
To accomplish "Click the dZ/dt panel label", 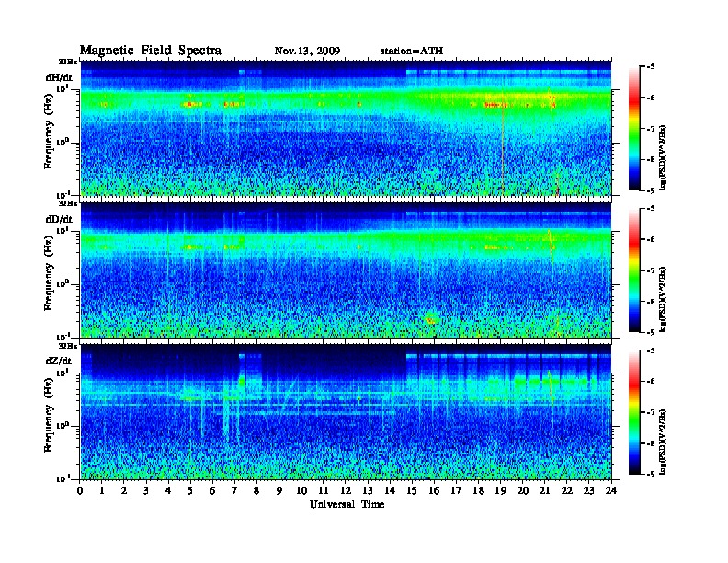I will tap(59, 361).
